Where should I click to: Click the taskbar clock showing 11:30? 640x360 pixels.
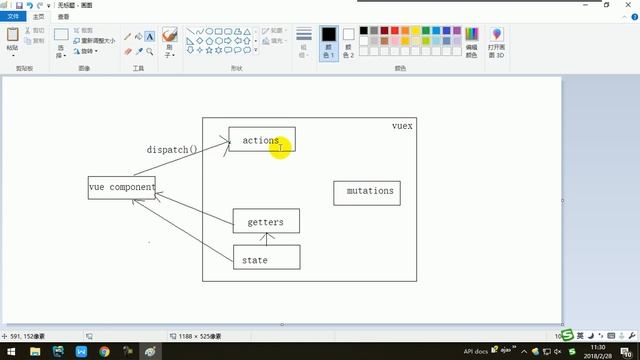pos(598,351)
